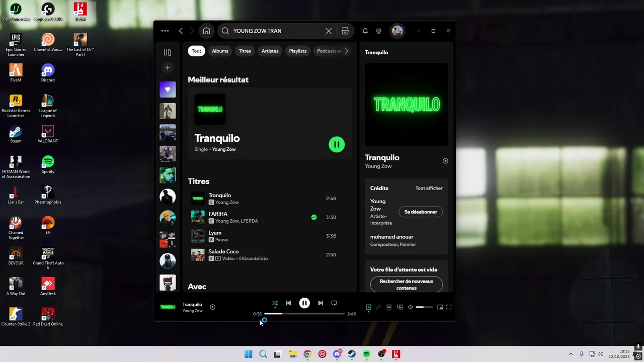
Task: Skip to the next track
Action: click(x=320, y=303)
